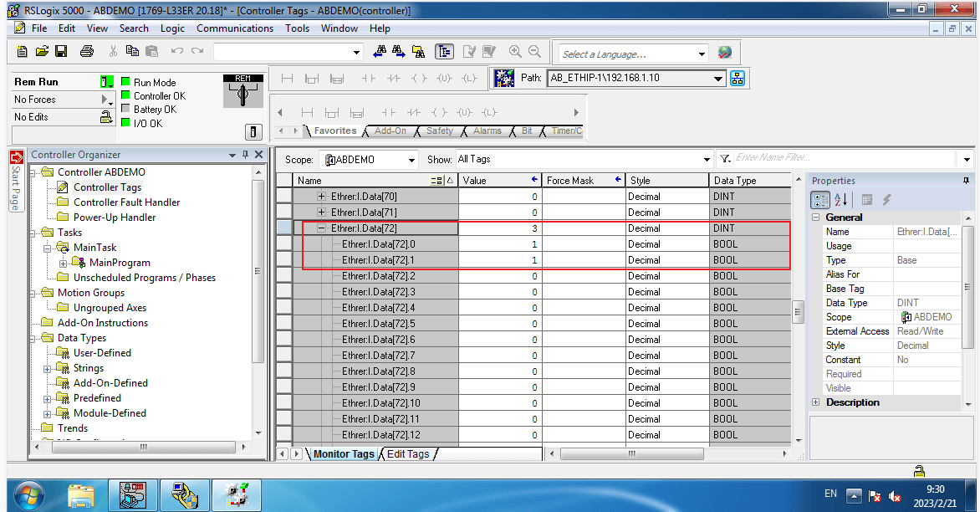Viewport: 980px width, 512px height.
Task: Open Controller Fault Handler in organizer
Action: pyautogui.click(x=126, y=202)
